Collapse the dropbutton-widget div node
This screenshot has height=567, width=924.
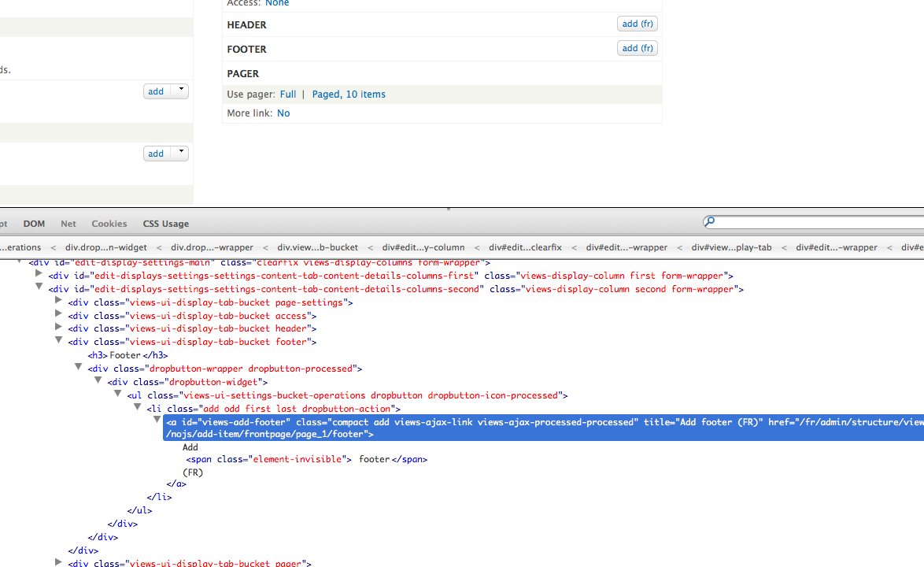click(98, 380)
